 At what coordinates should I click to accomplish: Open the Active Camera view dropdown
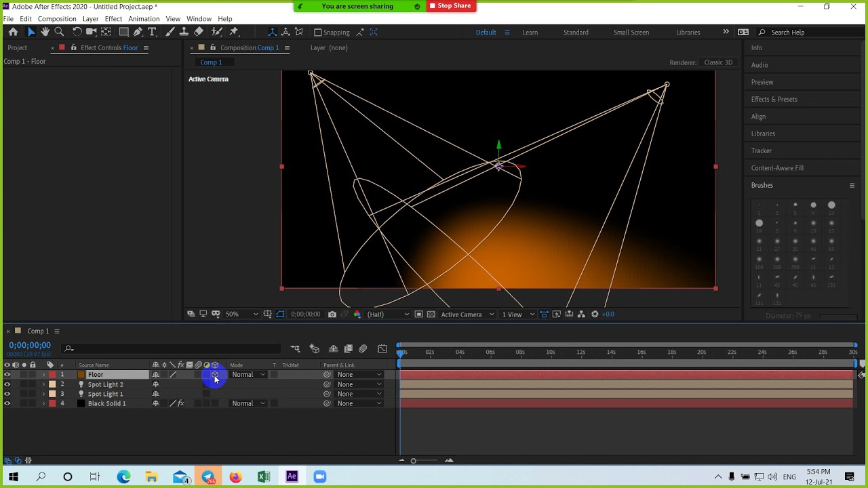pos(467,314)
